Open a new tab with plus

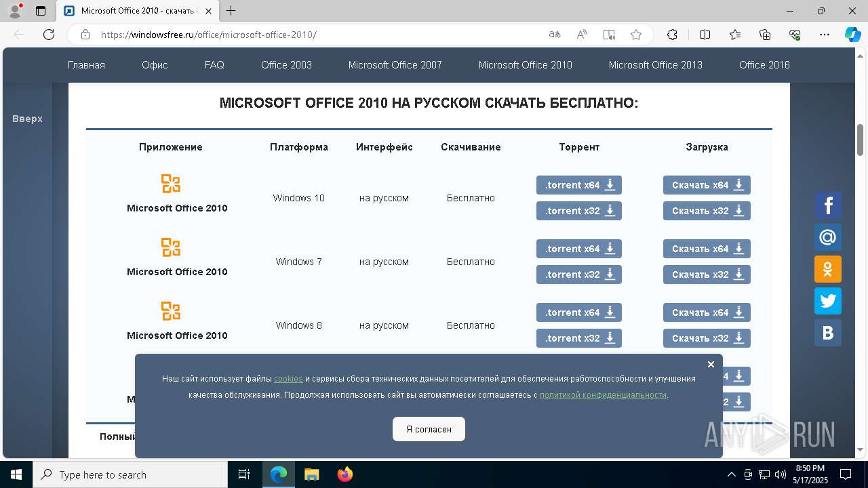point(231,11)
